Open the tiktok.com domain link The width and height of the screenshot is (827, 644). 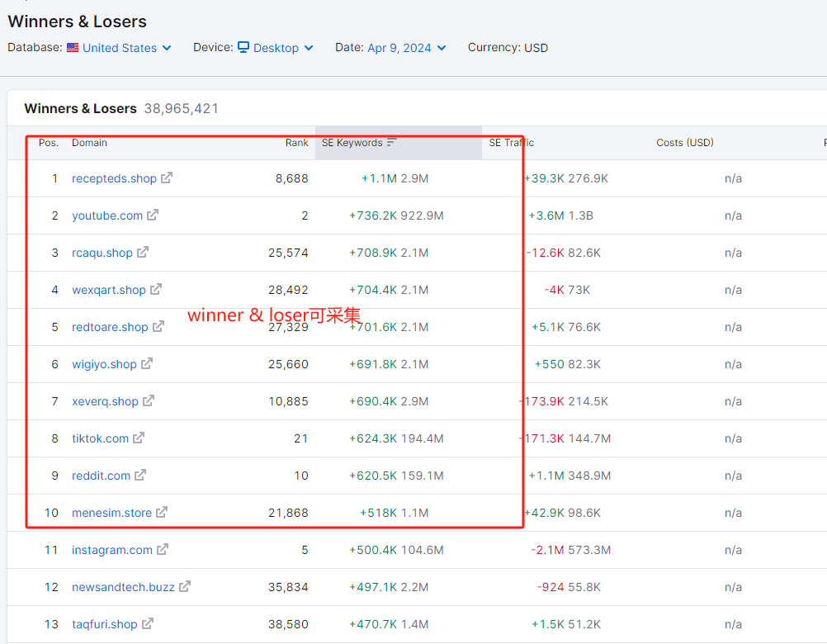click(100, 438)
